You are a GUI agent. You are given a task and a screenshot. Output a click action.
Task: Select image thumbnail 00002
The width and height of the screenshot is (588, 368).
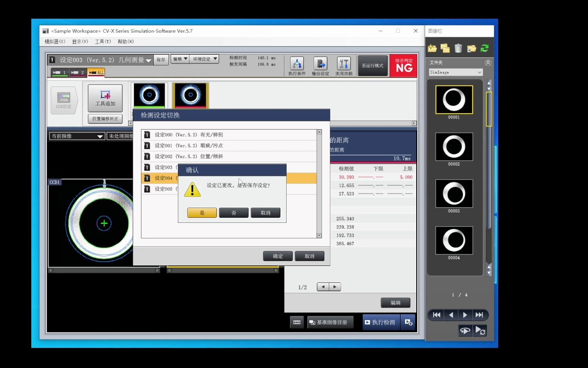pyautogui.click(x=454, y=147)
